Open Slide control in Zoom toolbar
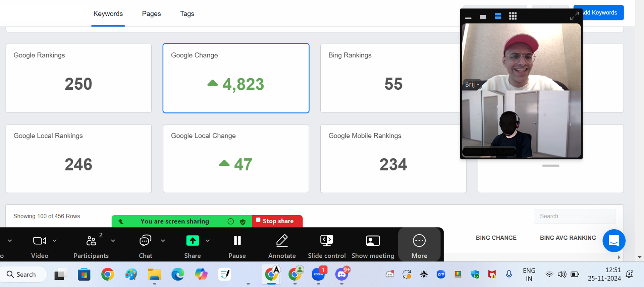 pyautogui.click(x=327, y=241)
